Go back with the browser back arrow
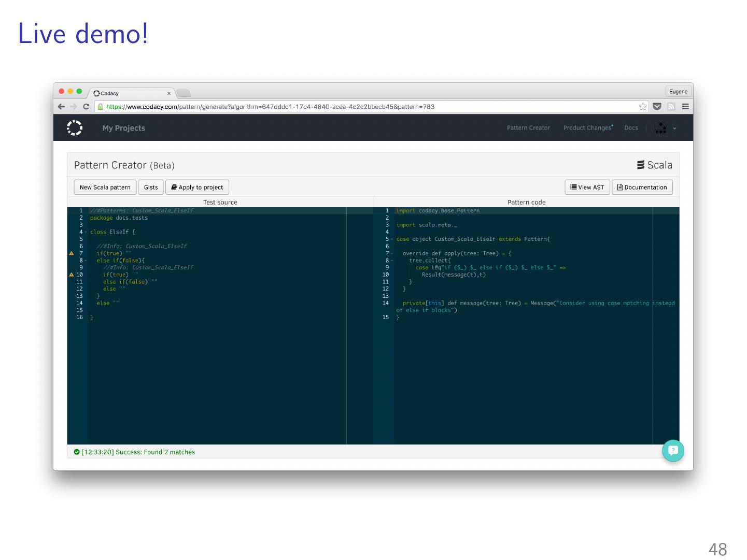The height and width of the screenshot is (560, 747). (x=61, y=107)
